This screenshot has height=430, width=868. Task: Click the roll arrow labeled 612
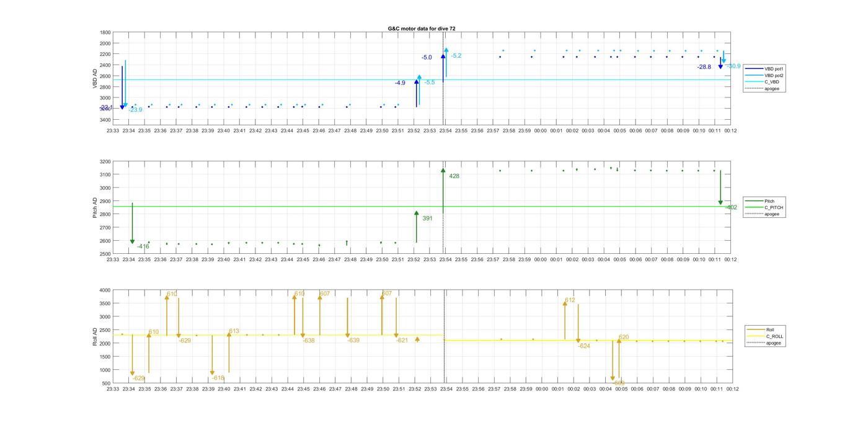[565, 320]
